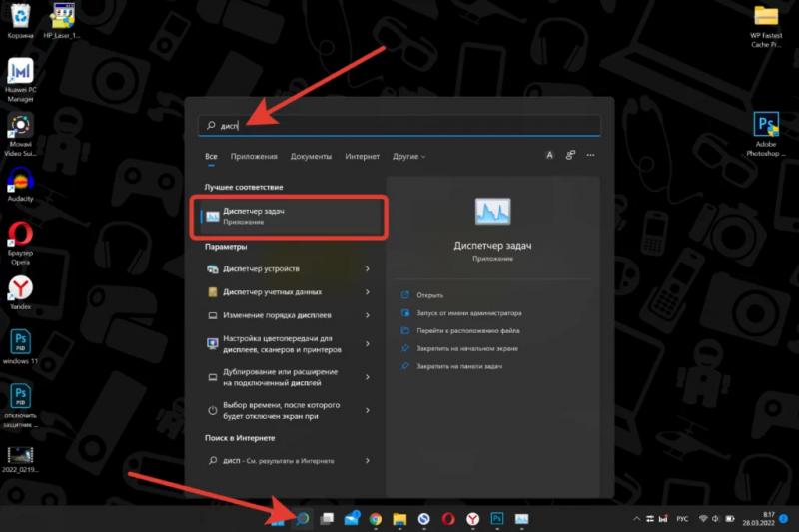Switch to the Документы filter tab
The height and width of the screenshot is (532, 799).
tap(311, 157)
